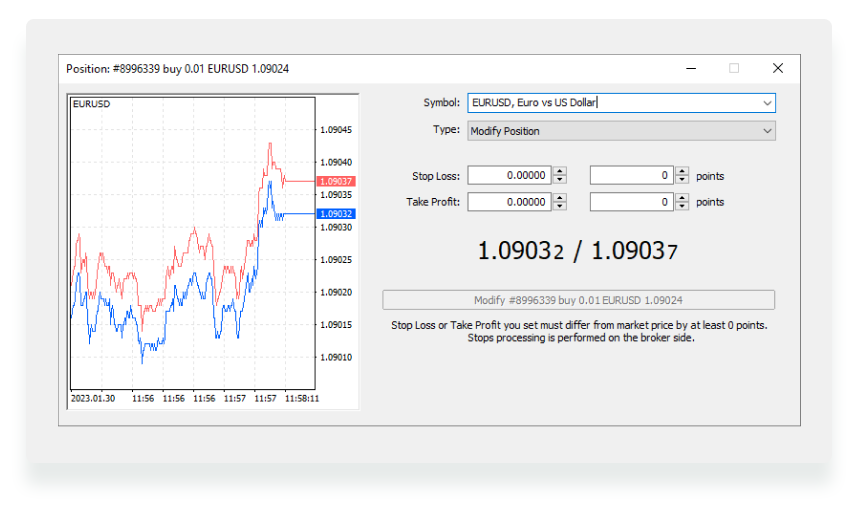Screen dimensions: 857x515
Task: Increase Take Profit points with up arrow
Action: [x=682, y=197]
